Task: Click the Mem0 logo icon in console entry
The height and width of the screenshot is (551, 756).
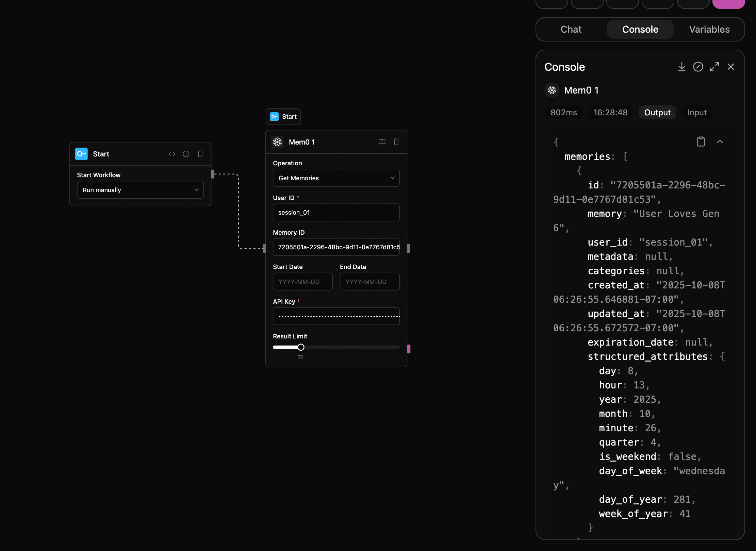Action: click(x=552, y=90)
